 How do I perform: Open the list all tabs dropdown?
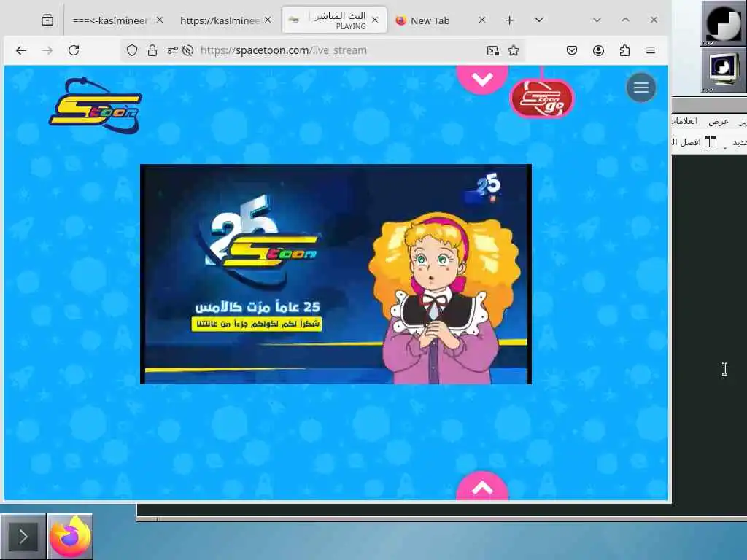click(x=539, y=20)
